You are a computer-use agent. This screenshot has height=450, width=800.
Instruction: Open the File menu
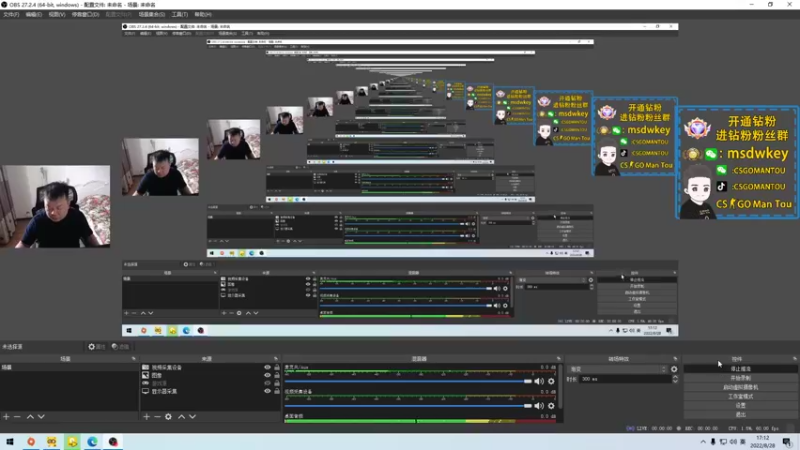click(x=11, y=14)
